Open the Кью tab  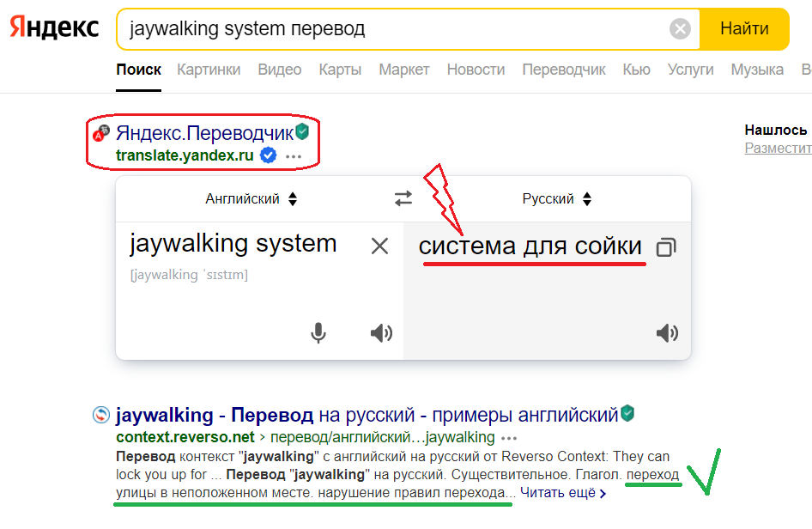636,70
